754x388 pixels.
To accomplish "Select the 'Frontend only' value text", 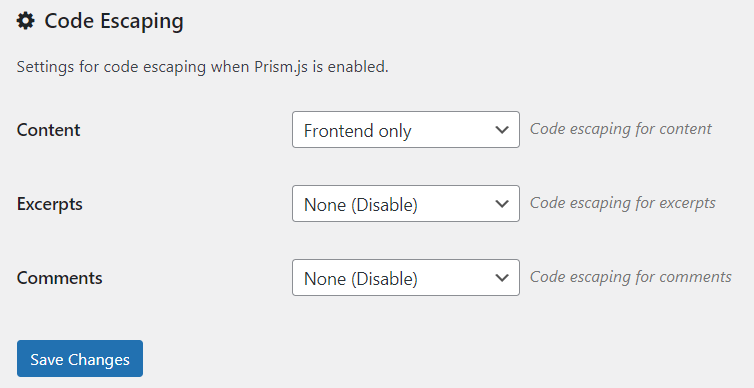I will pos(358,131).
